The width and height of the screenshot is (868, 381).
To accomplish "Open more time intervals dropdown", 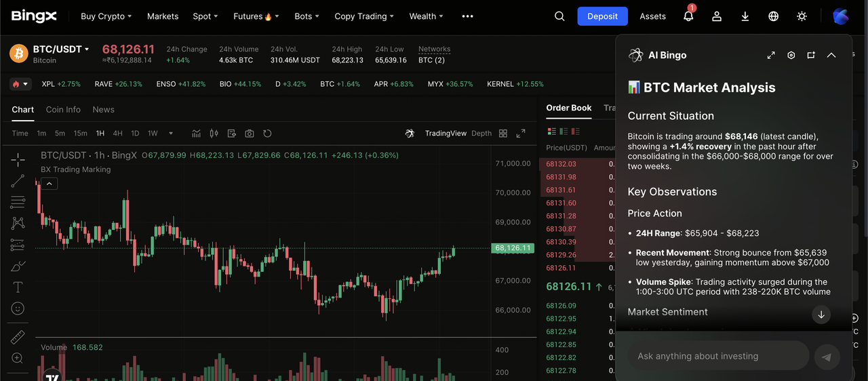I will pos(171,134).
